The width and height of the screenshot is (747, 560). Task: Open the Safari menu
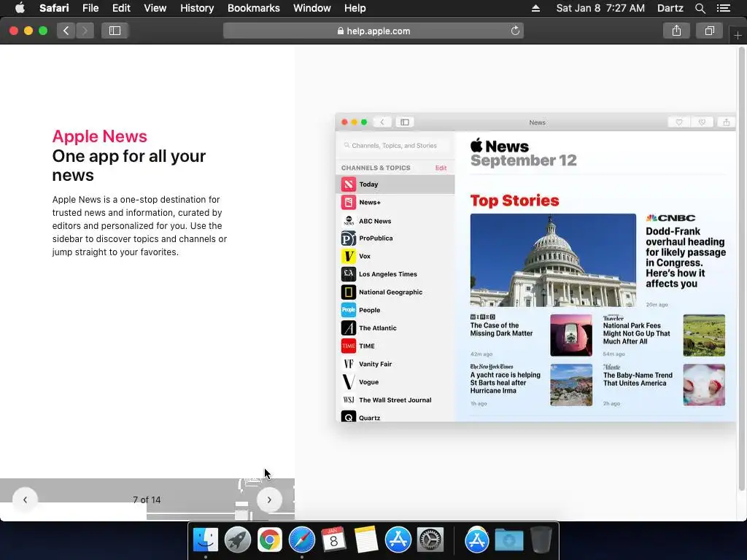(54, 8)
